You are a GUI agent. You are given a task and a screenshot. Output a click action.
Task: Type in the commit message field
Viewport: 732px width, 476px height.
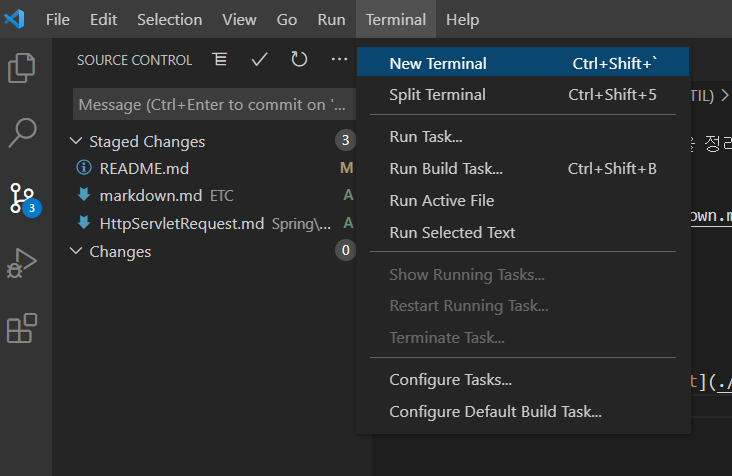pos(212,104)
